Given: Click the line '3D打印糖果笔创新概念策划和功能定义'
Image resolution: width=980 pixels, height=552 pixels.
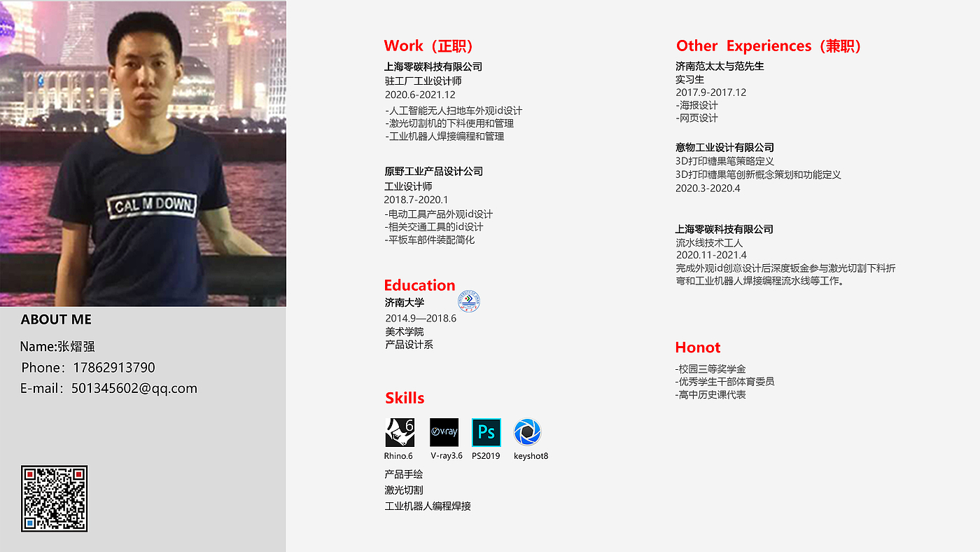Looking at the screenshot, I should tap(758, 175).
